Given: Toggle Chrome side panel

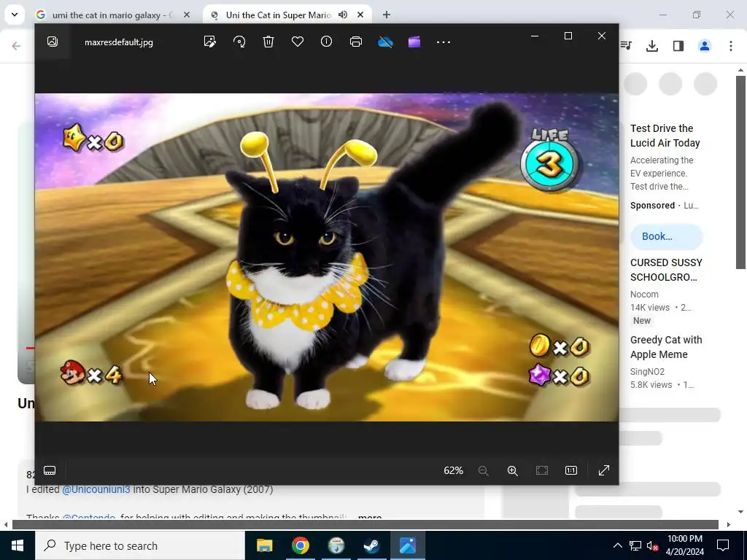Looking at the screenshot, I should click(x=678, y=46).
